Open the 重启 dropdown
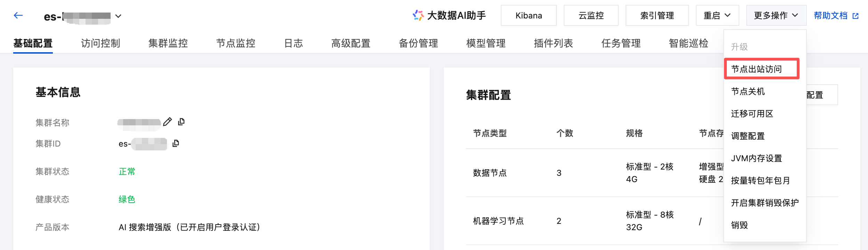The width and height of the screenshot is (868, 250). click(717, 16)
